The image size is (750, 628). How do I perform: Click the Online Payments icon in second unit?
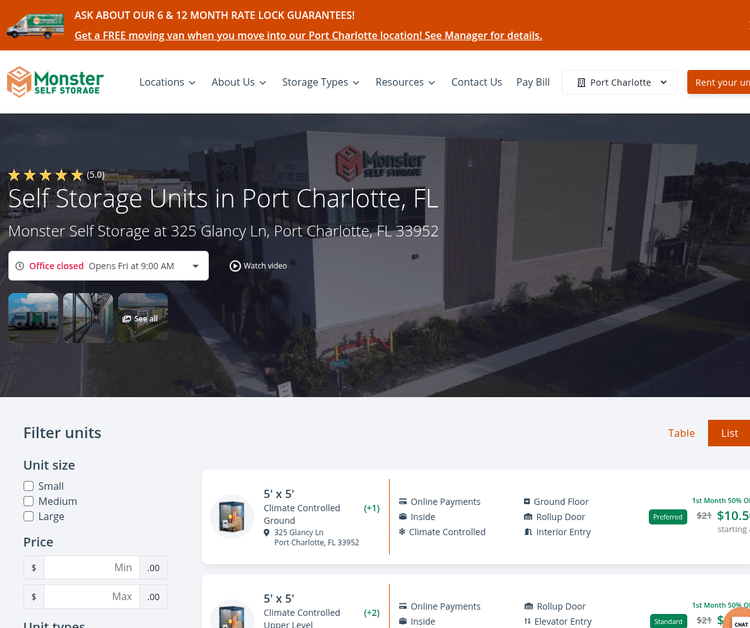point(403,606)
